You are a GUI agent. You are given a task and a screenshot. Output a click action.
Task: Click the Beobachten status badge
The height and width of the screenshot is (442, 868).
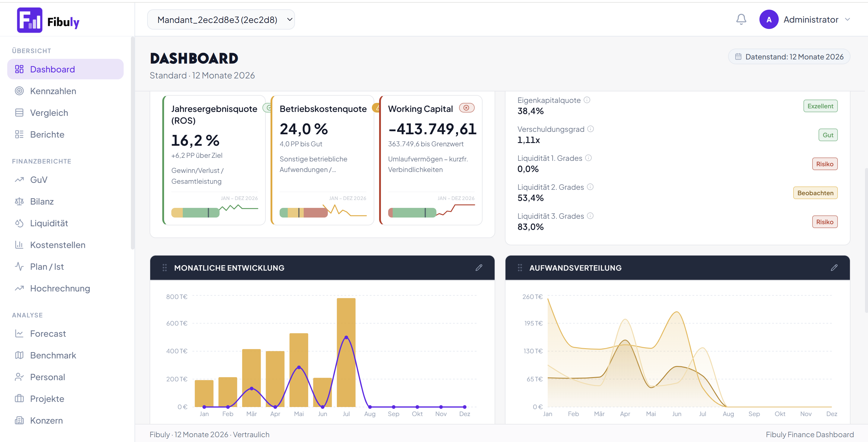[815, 193]
